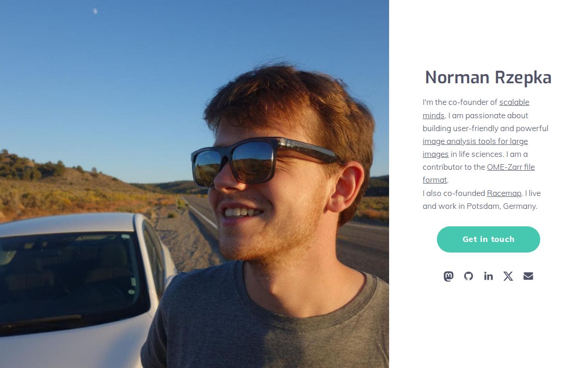Click the underlined word 'format' in the bio
Screen dimensions: 588x368
coord(435,180)
